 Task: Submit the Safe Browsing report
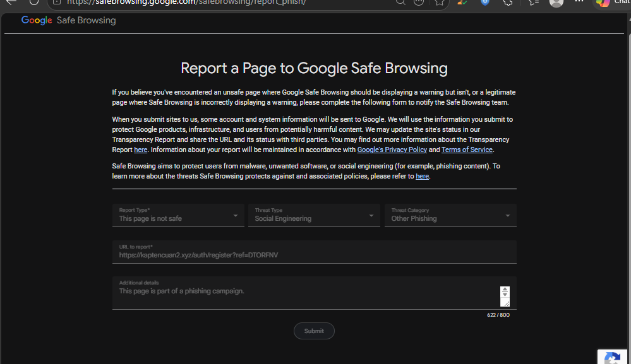click(314, 331)
